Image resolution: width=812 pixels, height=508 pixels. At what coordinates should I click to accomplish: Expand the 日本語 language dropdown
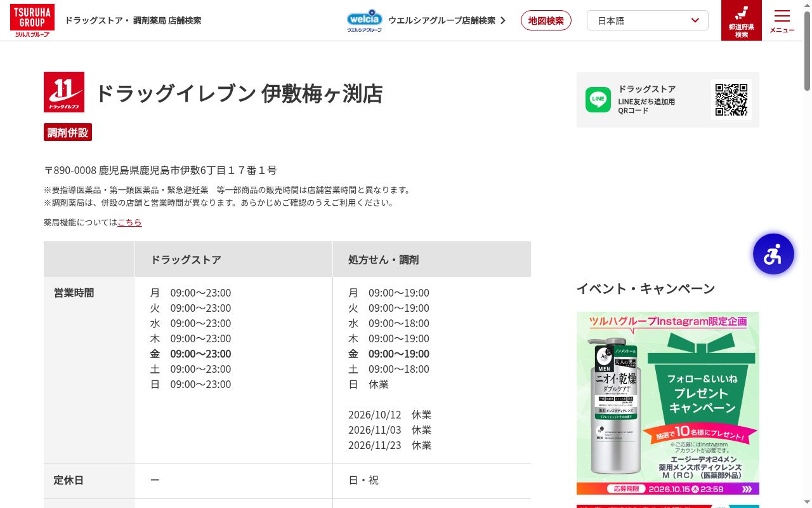[x=648, y=20]
